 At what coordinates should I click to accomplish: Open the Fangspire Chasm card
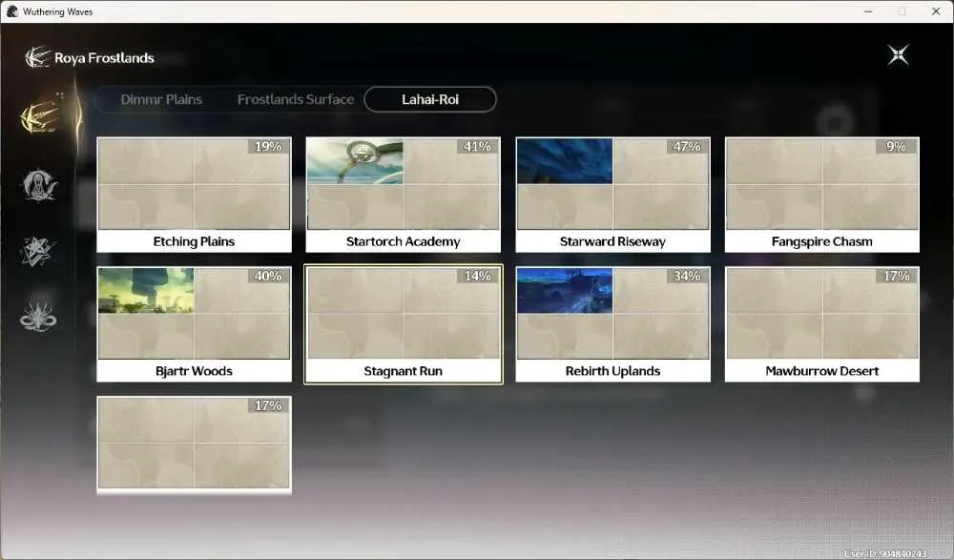click(822, 195)
